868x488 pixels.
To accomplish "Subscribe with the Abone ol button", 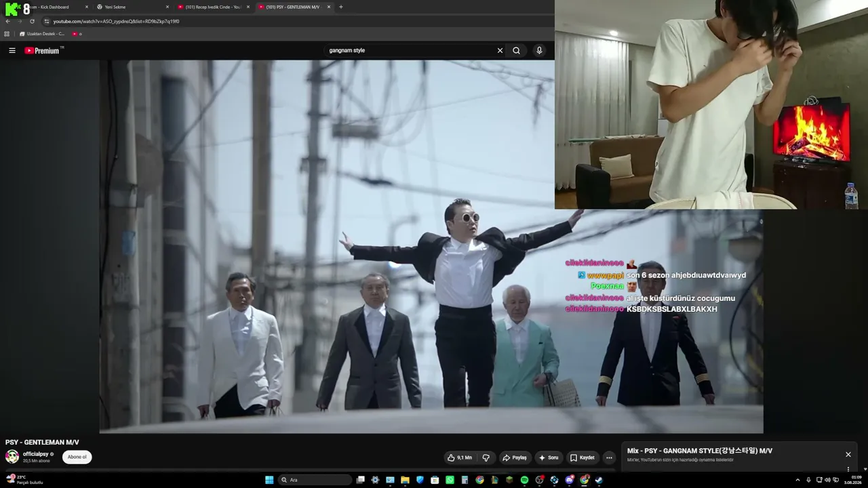I will click(x=77, y=457).
